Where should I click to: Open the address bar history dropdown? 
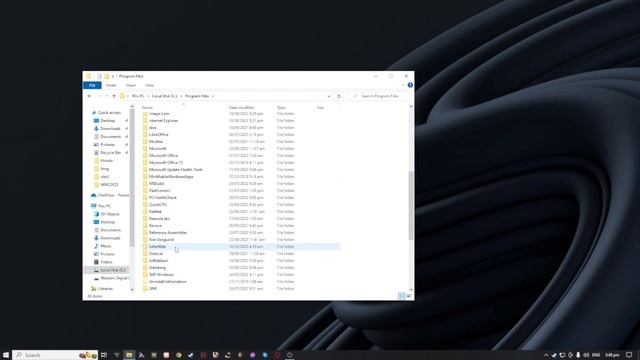[329, 96]
